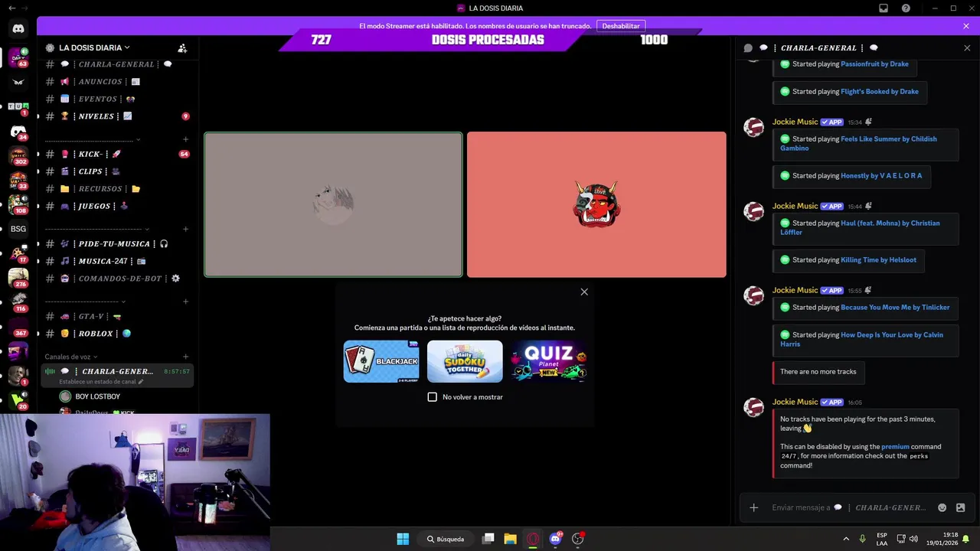
Task: Open the sticker or GIF picker icon
Action: point(961,507)
